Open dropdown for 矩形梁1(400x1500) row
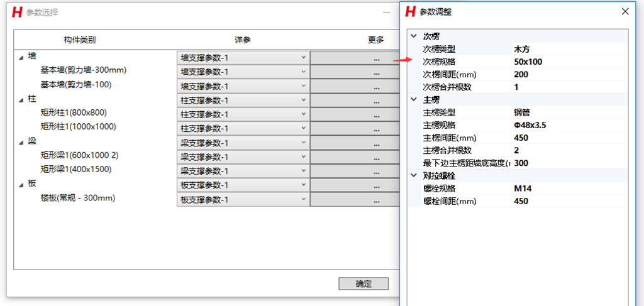This screenshot has height=306, width=644. tap(304, 171)
